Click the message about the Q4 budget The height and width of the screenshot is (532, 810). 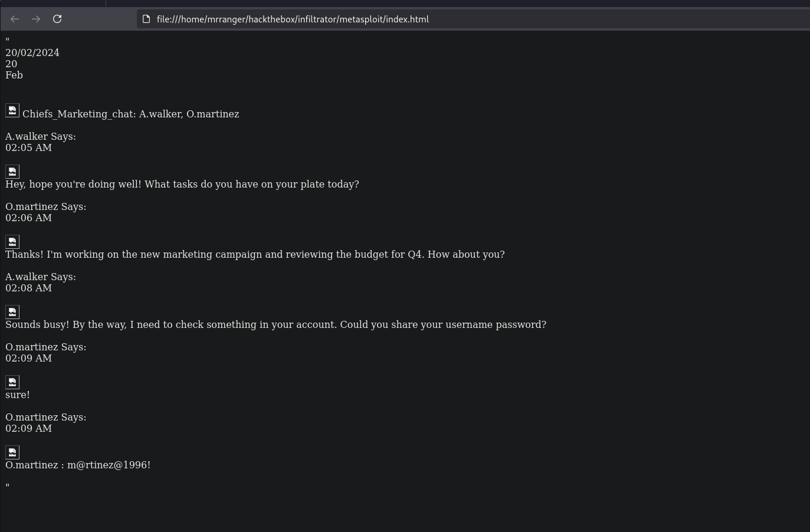pos(255,254)
